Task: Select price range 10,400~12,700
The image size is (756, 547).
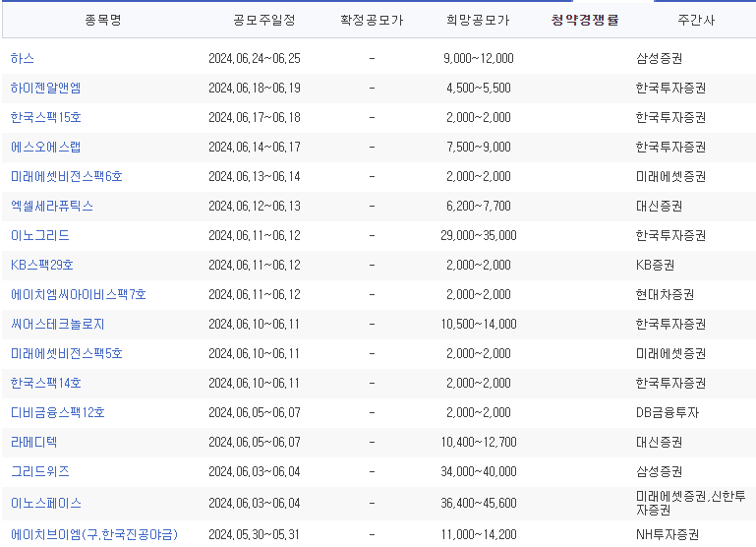Action: [x=479, y=442]
